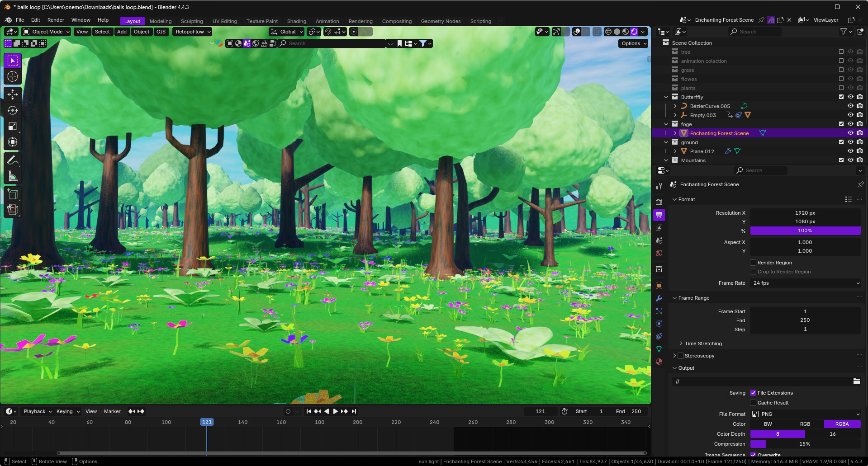The width and height of the screenshot is (868, 466).
Task: Open the Tool properties tab
Action: click(x=659, y=186)
